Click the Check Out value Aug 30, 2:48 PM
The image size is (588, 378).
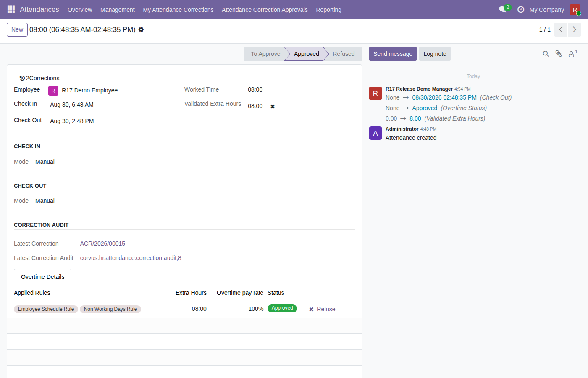point(72,121)
